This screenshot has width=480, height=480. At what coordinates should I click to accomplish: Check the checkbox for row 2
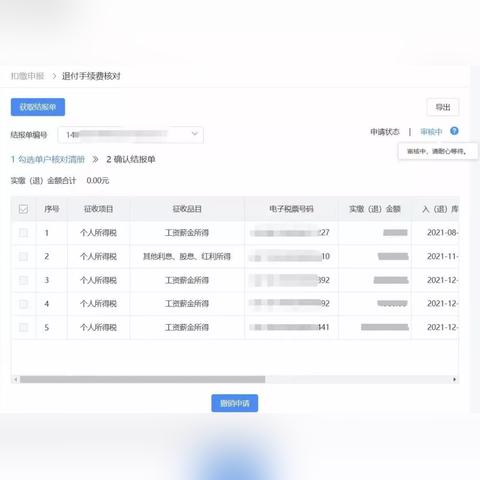click(x=23, y=256)
